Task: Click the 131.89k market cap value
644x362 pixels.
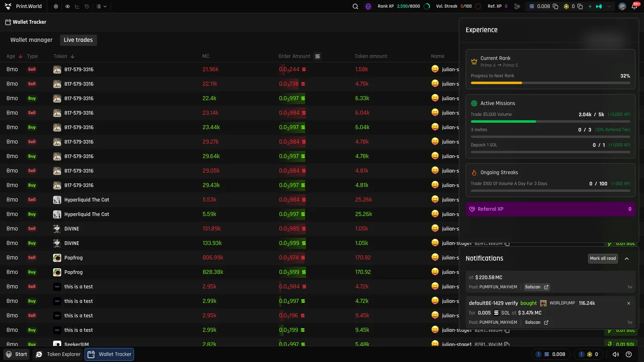Action: coord(212,229)
